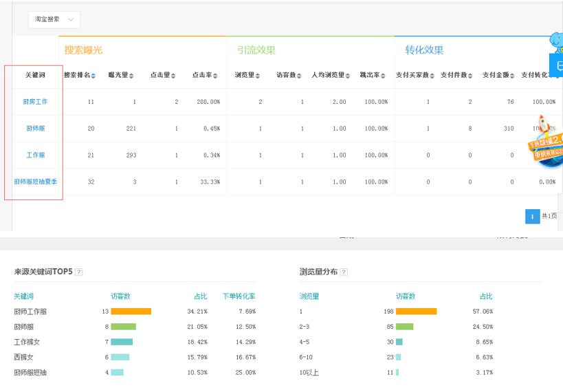Open help icon beside 来源关键词TOP5
Screen dimensions: 563x392
79,272
